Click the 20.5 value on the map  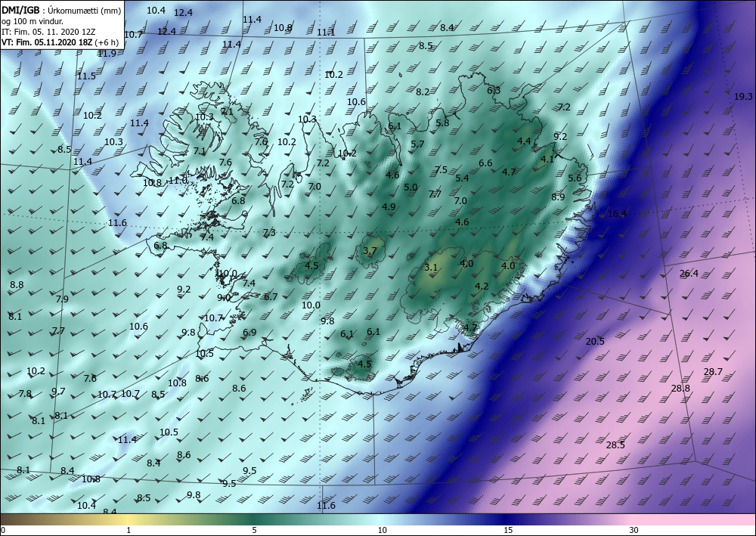click(x=595, y=341)
